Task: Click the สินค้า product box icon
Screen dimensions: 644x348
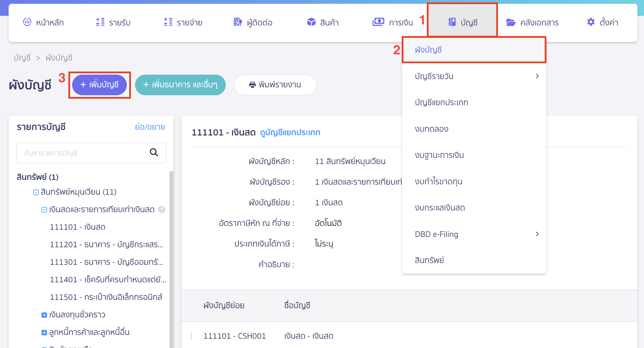Action: click(311, 22)
